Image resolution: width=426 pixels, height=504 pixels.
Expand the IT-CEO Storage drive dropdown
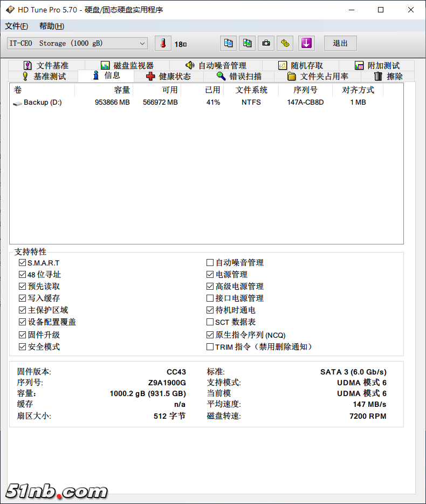pyautogui.click(x=142, y=44)
